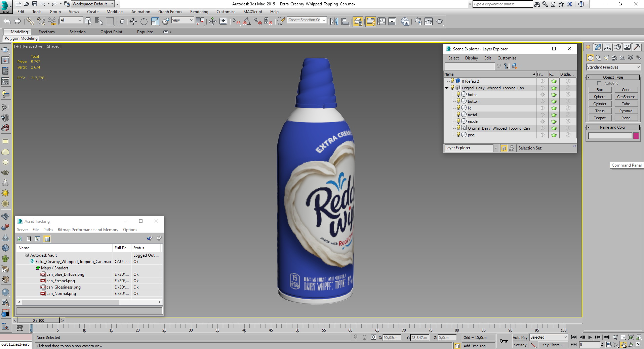The image size is (644, 349).
Task: Open the Utilities hammer panel icon
Action: coord(637,47)
